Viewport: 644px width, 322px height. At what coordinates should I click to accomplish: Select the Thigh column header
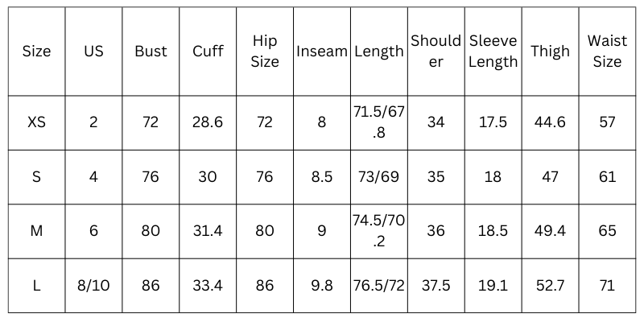[550, 52]
